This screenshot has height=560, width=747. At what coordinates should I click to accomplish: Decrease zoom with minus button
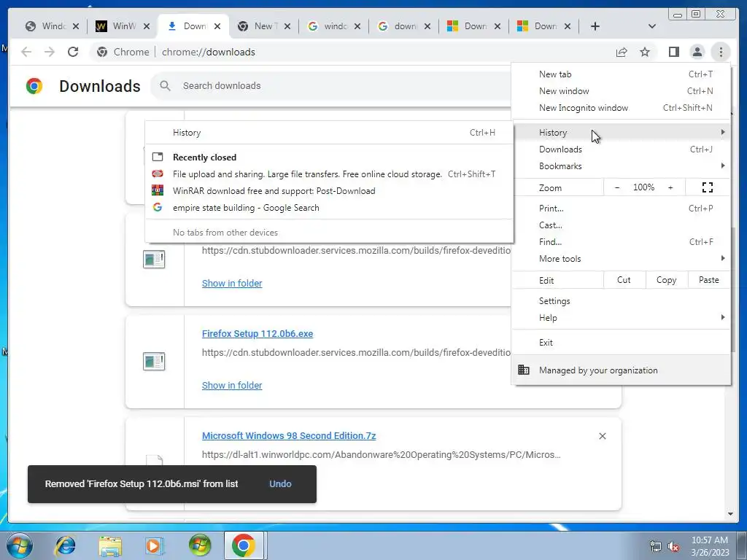click(x=617, y=187)
